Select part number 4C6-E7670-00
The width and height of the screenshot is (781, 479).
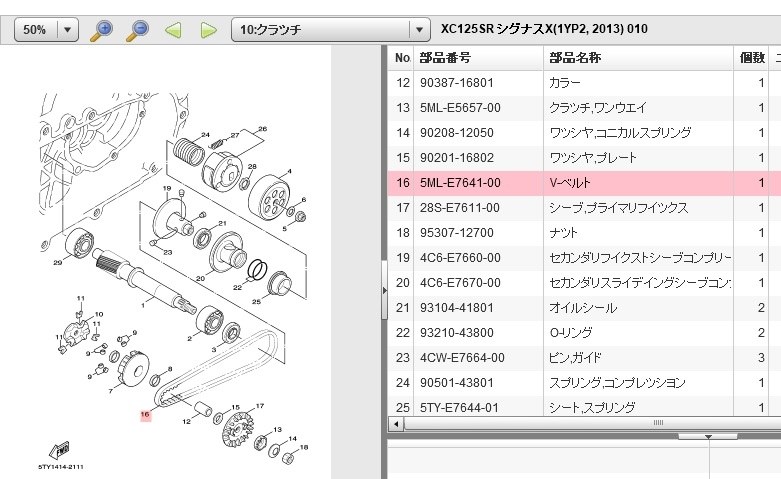(x=460, y=282)
